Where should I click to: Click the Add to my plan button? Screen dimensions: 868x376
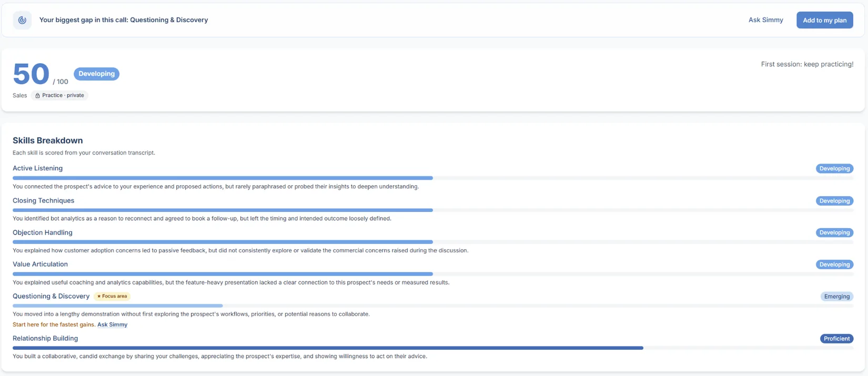[x=824, y=20]
